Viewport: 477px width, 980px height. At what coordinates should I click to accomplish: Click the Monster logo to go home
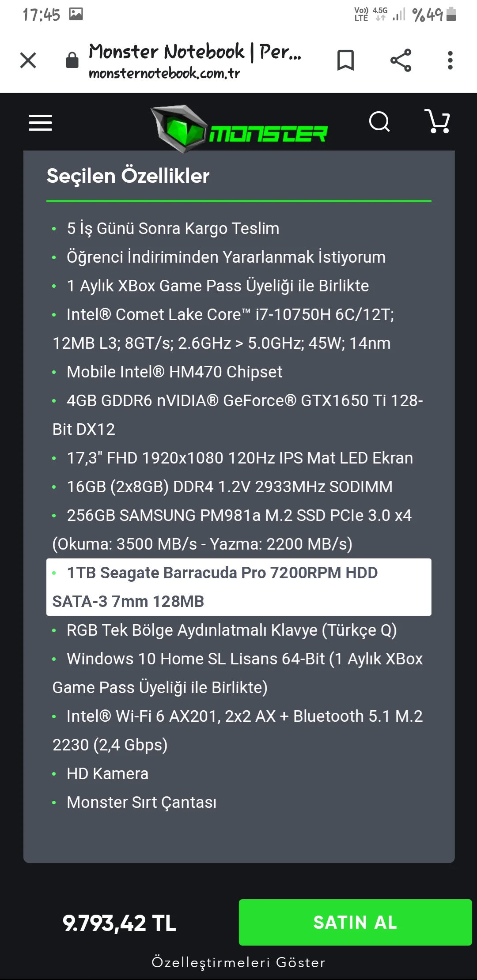tap(239, 129)
